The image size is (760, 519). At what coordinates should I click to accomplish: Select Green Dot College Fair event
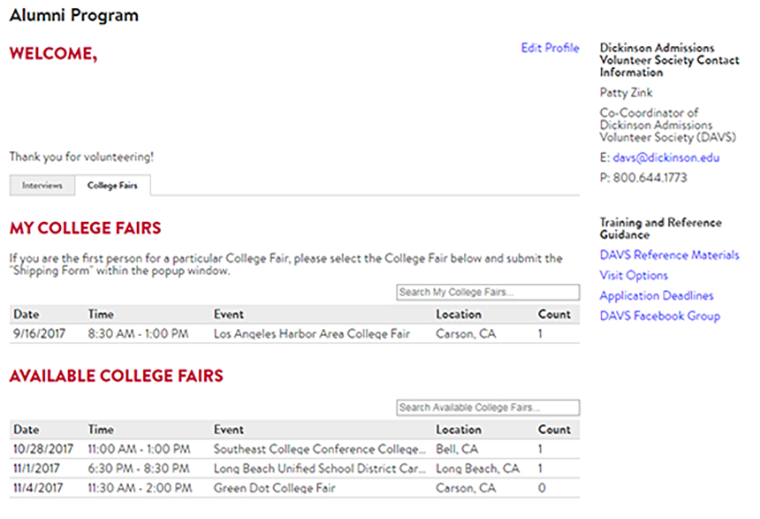[274, 488]
